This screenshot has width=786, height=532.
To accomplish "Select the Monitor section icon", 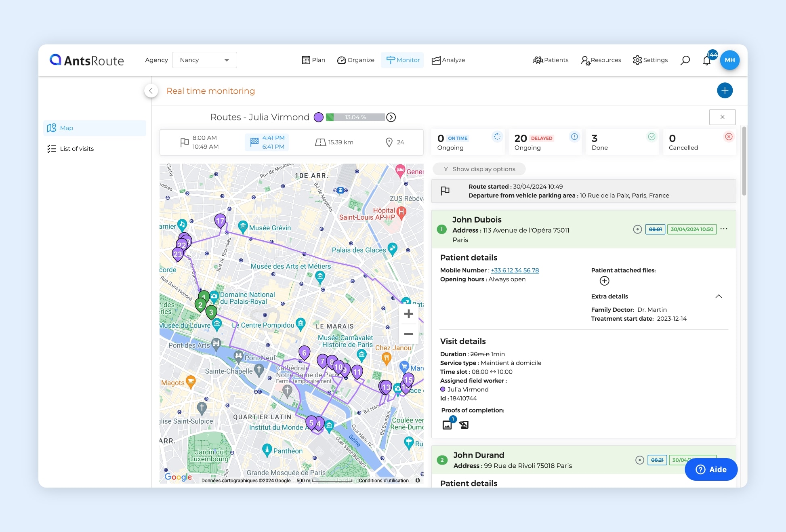I will click(x=391, y=60).
